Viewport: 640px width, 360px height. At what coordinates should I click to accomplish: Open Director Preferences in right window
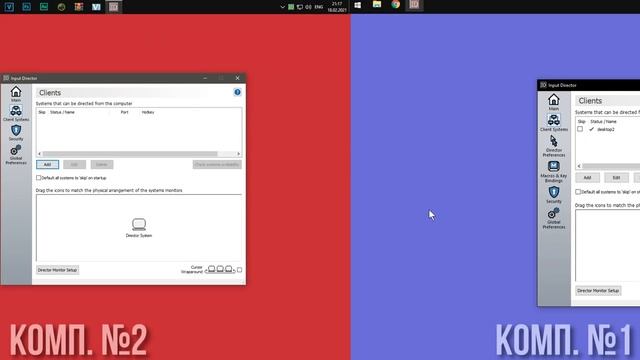pos(553,146)
